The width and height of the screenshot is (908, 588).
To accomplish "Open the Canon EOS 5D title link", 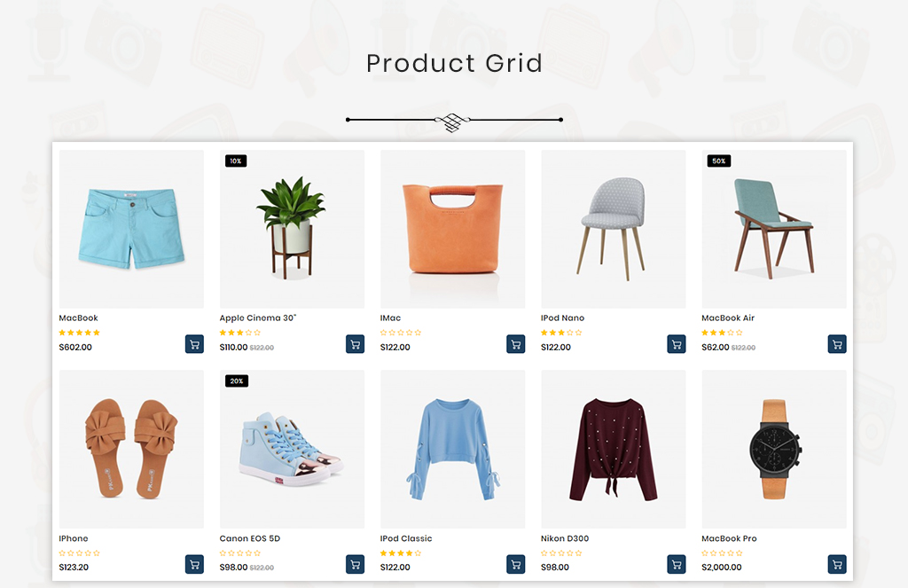I will (x=249, y=538).
